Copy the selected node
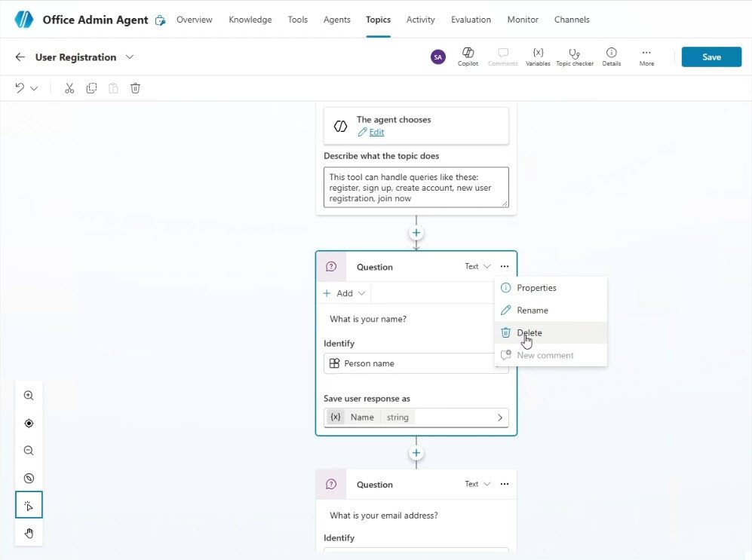Screen dimensions: 752x560 [91, 88]
